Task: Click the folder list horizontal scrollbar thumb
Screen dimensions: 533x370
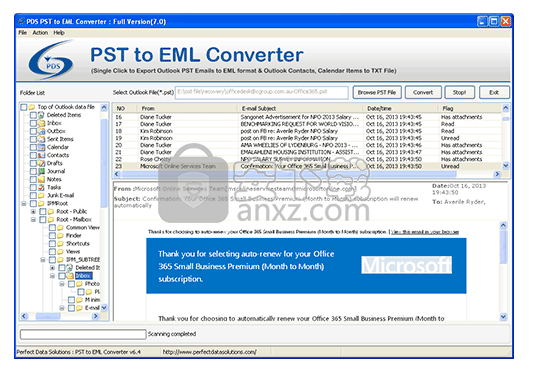Action: click(x=48, y=317)
